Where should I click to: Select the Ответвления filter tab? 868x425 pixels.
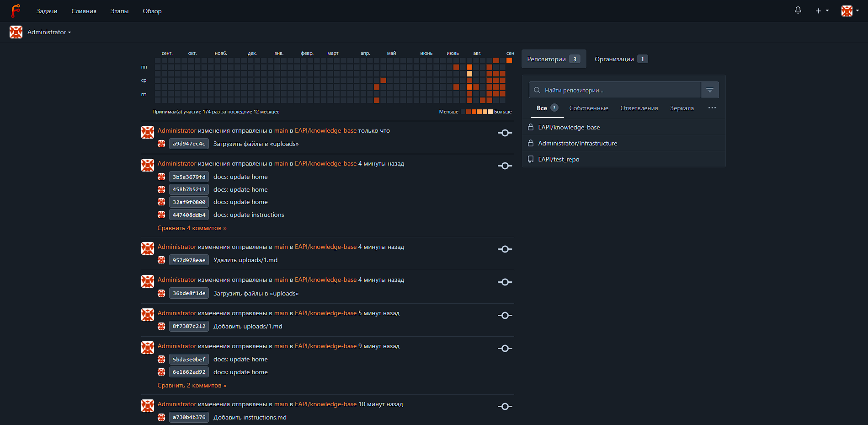(639, 108)
